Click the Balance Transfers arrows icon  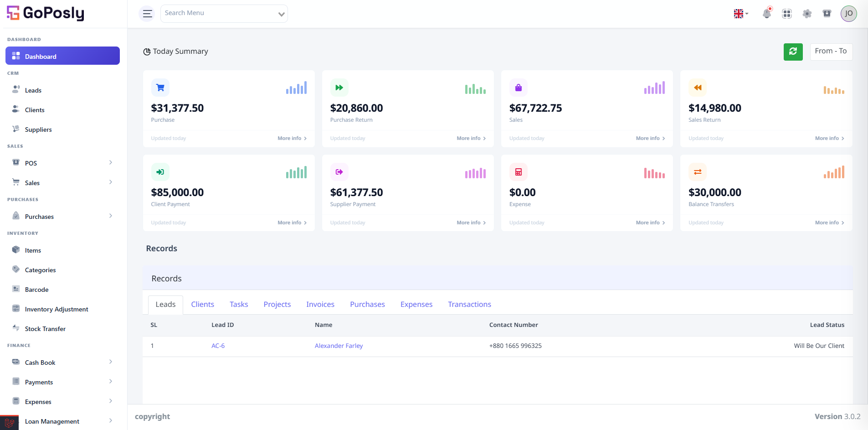pyautogui.click(x=698, y=172)
